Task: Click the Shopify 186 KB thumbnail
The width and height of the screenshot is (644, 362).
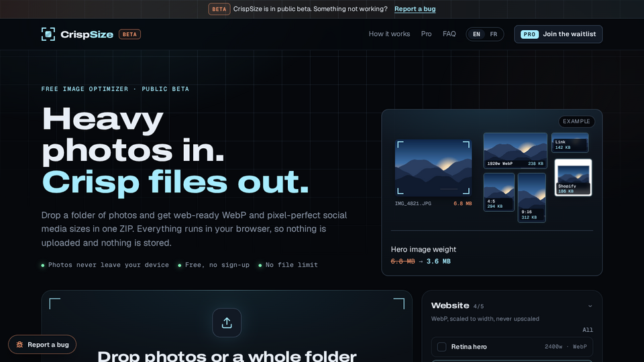Action: [573, 177]
